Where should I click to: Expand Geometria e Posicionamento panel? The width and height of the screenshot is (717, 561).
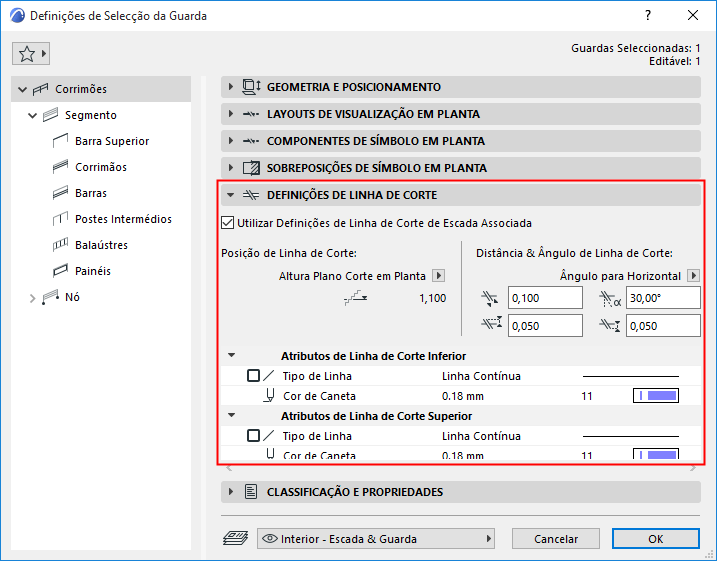coord(460,87)
